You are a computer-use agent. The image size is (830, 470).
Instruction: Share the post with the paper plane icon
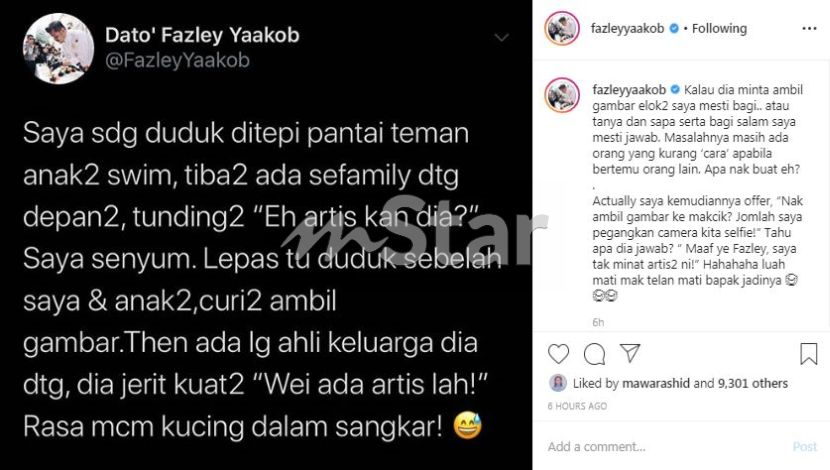(630, 353)
